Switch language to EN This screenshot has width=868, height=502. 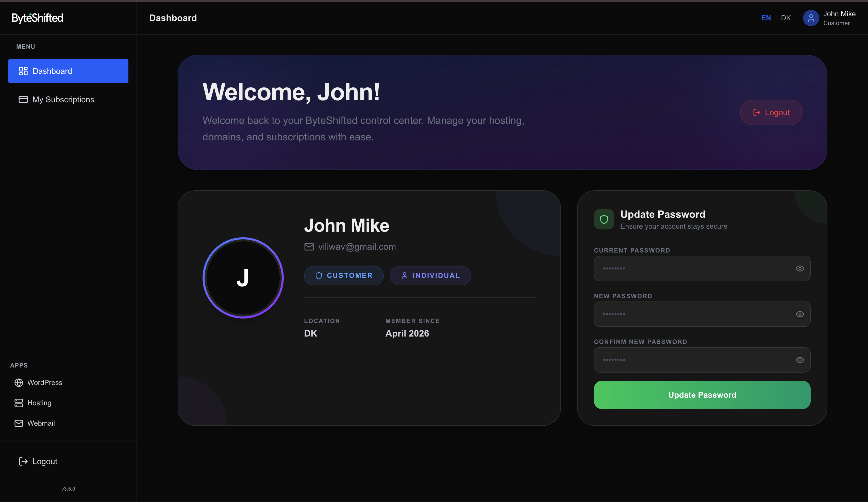766,18
